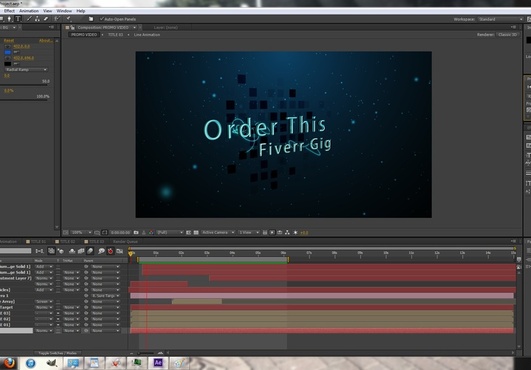This screenshot has width=531, height=370.
Task: Enable Draft 3D in timeline
Action: pos(61,251)
